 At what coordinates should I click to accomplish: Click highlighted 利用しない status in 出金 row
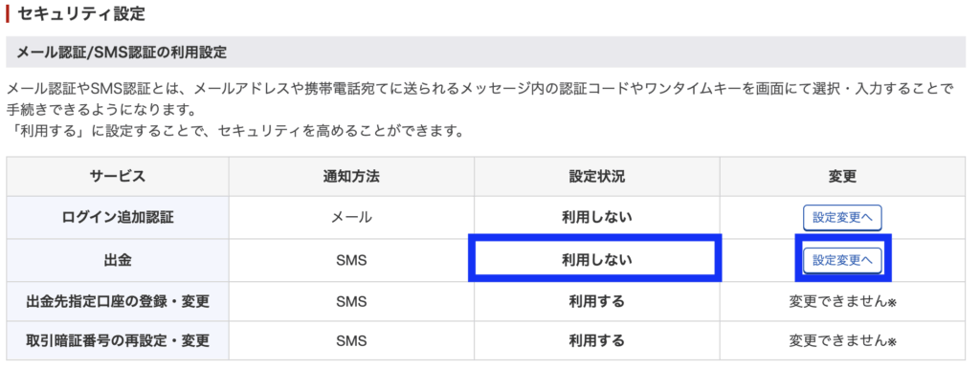595,258
